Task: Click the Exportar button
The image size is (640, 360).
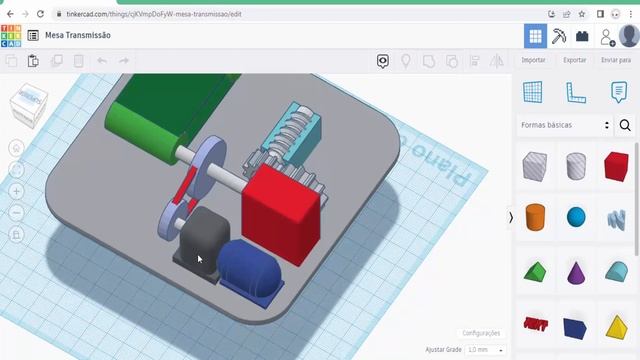Action: pyautogui.click(x=574, y=60)
